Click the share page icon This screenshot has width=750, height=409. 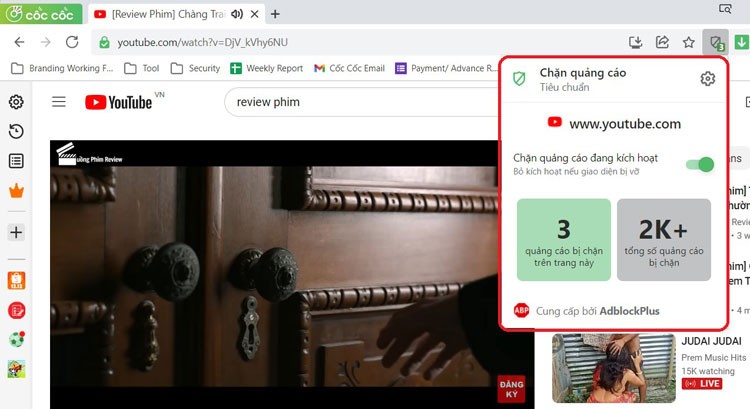point(662,43)
